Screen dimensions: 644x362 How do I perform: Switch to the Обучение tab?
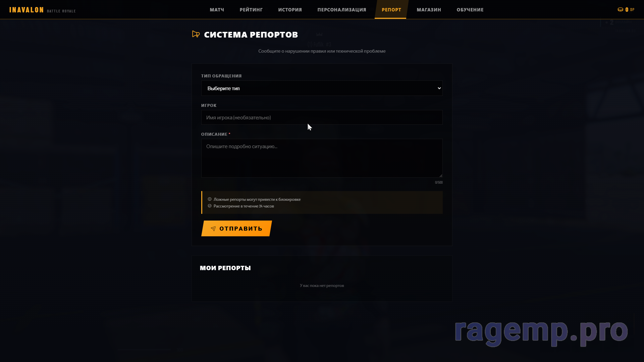(x=470, y=10)
